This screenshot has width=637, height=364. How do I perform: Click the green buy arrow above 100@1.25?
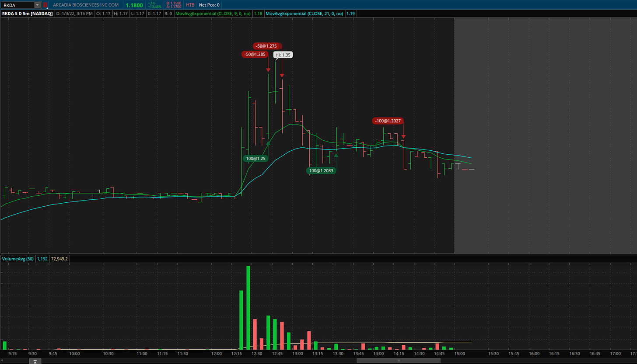[268, 143]
